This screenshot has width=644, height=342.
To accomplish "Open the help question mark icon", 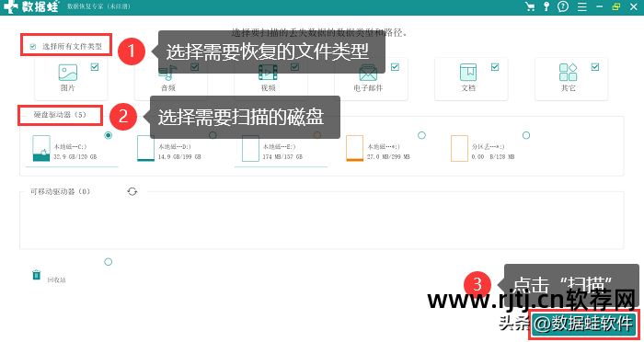I will [x=563, y=6].
